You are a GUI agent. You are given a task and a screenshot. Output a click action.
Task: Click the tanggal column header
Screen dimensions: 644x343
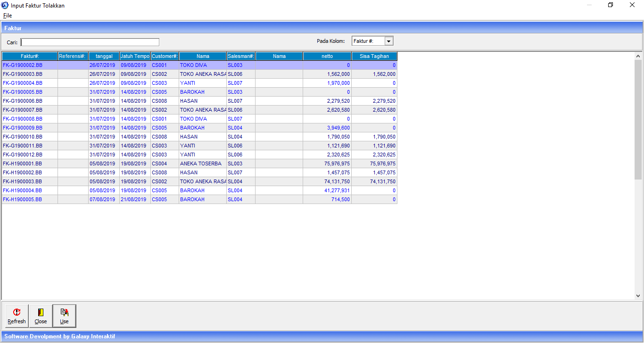tap(104, 57)
